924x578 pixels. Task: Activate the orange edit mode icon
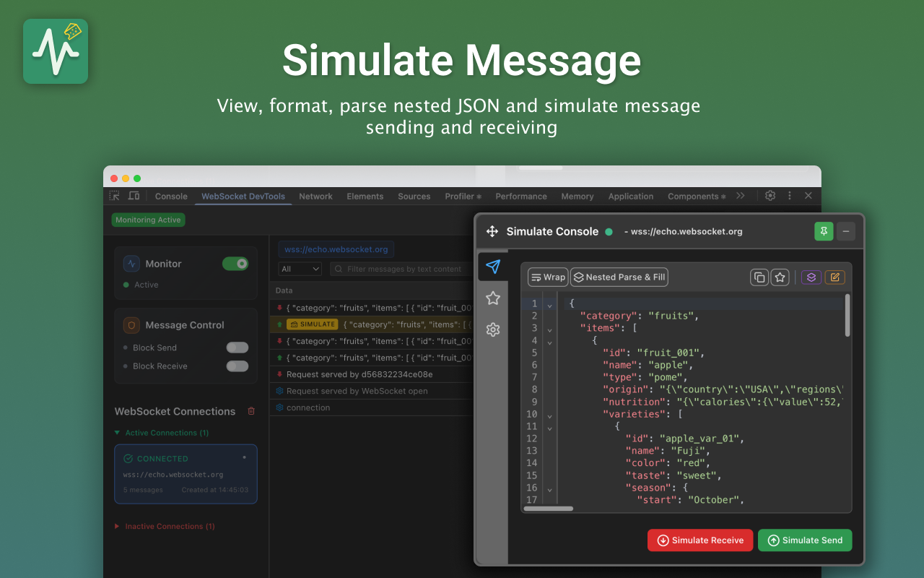point(835,277)
